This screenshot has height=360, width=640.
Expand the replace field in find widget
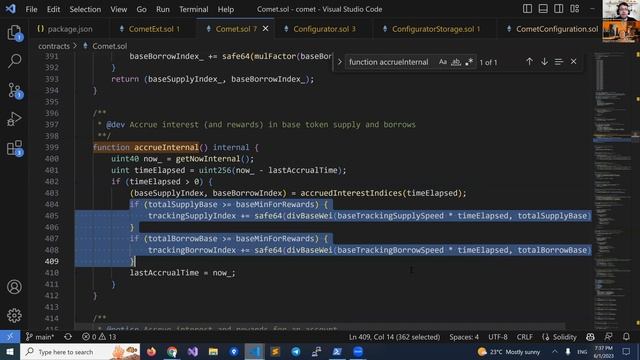click(x=339, y=62)
